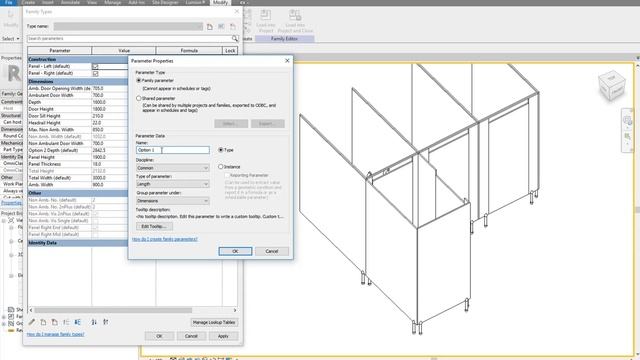Click the scrollbar's right arrow in Family Types
Image resolution: width=640 pixels, height=360 pixels.
[235, 310]
